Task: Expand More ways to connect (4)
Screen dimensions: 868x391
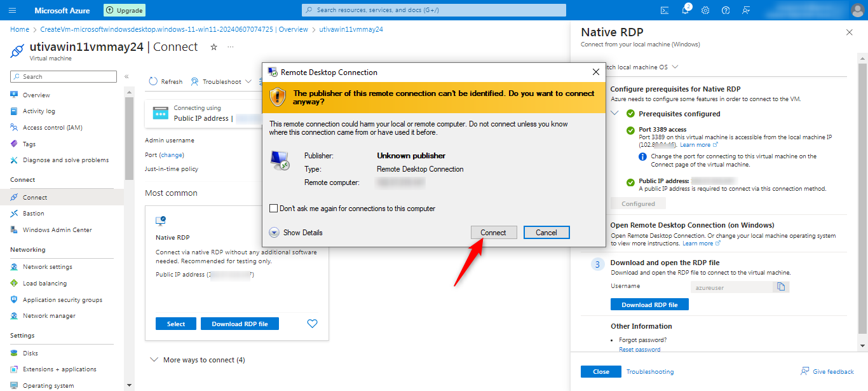Action: click(197, 360)
